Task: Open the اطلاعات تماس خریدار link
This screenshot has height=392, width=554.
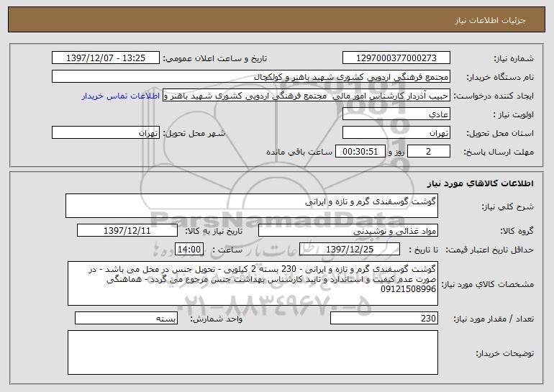Action: 120,96
